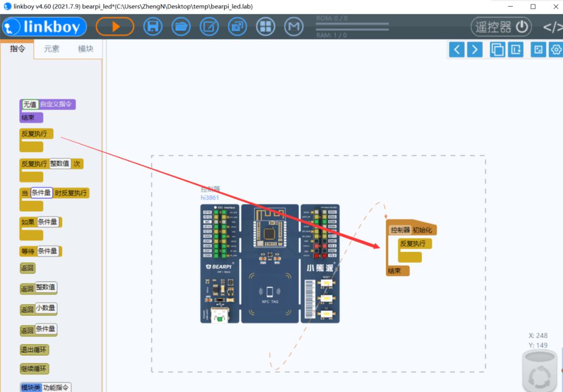
Task: Select the 返回 整数值 block
Action: click(x=39, y=288)
